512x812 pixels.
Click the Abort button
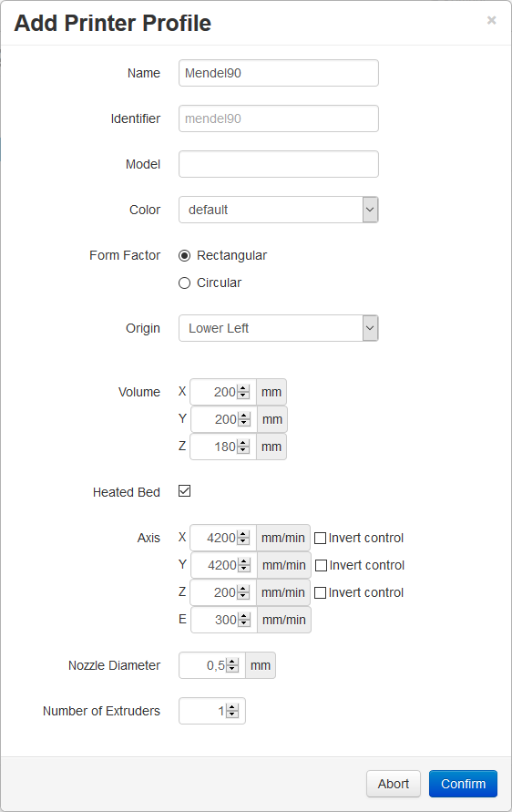tap(393, 784)
